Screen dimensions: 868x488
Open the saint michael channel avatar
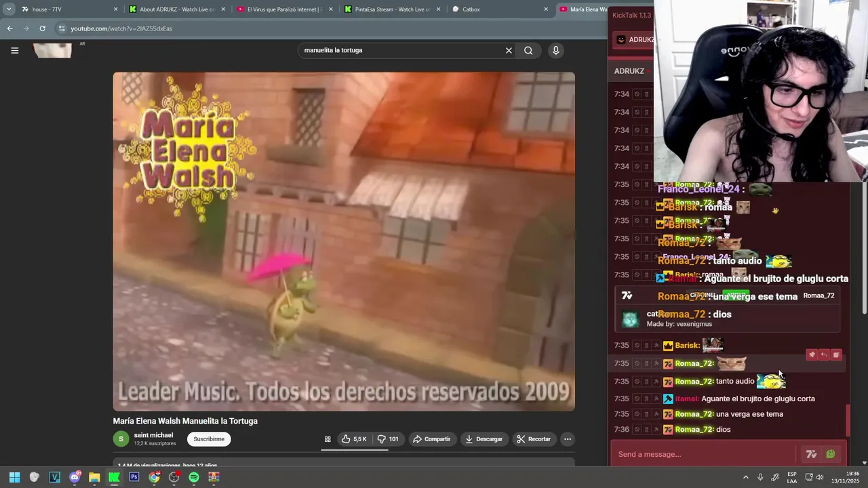121,439
